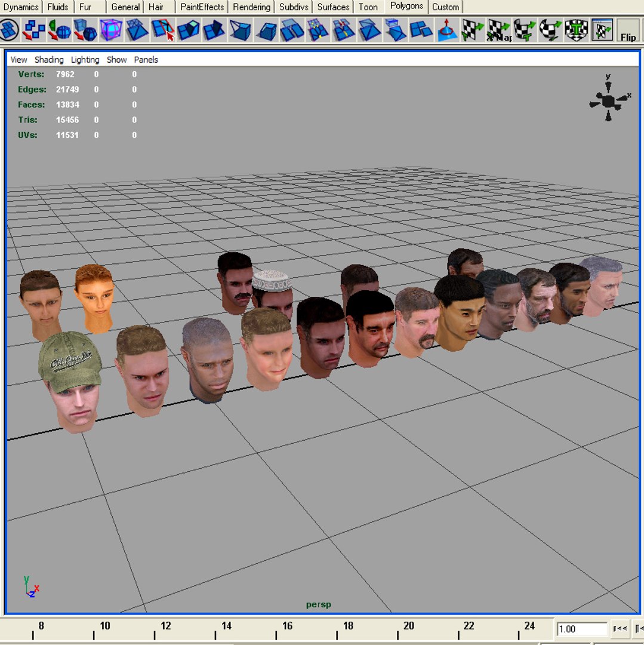Image resolution: width=644 pixels, height=645 pixels.
Task: Click the Extract faces shelf icon
Action: pos(421,30)
